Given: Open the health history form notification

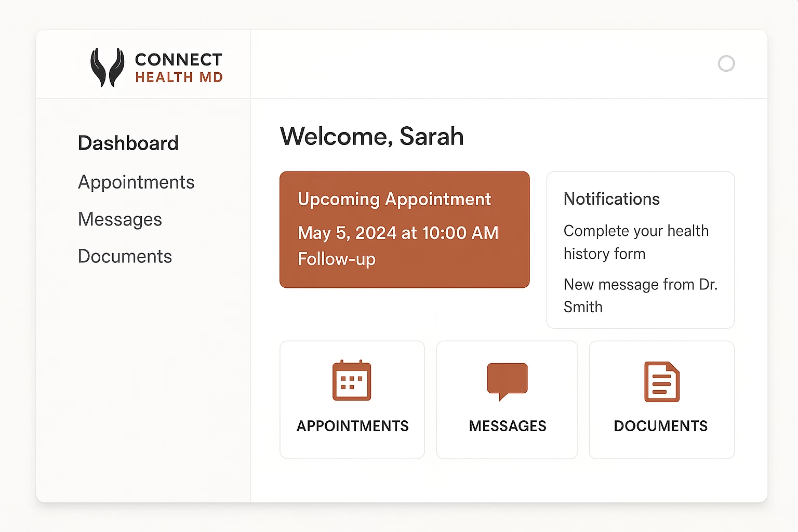Looking at the screenshot, I should tap(636, 242).
